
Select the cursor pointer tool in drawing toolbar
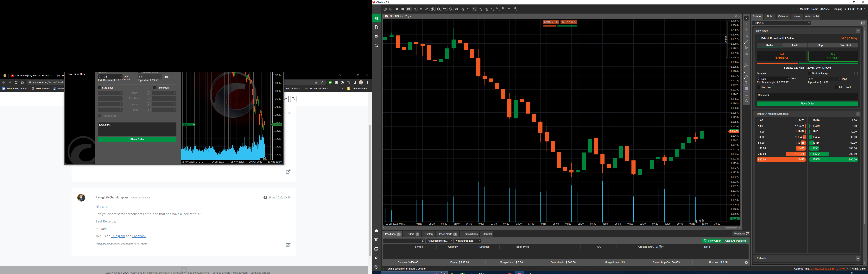pos(746,19)
